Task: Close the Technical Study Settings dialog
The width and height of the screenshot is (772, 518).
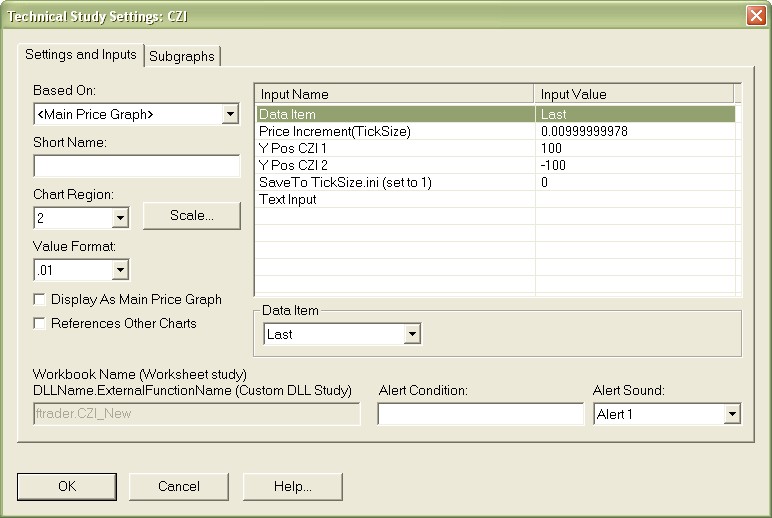Action: point(755,15)
